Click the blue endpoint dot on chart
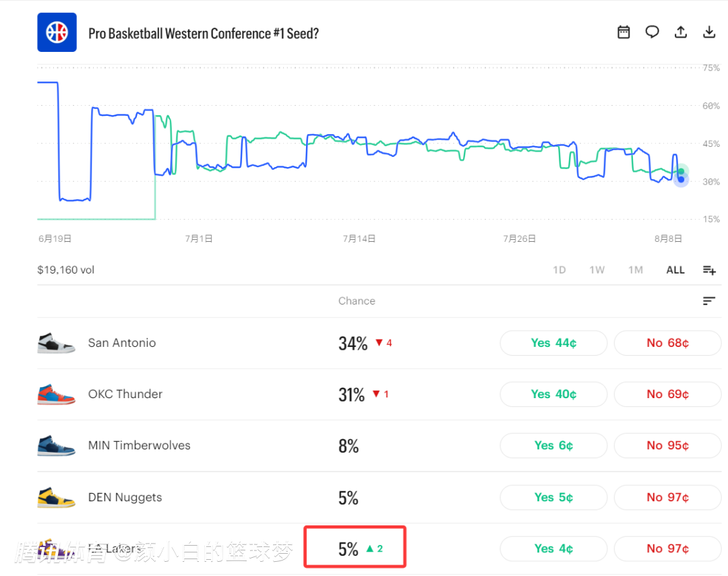The height and width of the screenshot is (576, 728). [681, 180]
